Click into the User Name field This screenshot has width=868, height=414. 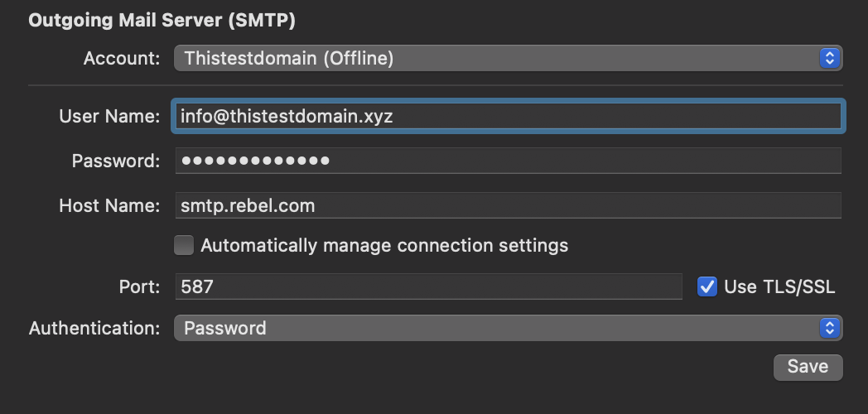[x=509, y=116]
